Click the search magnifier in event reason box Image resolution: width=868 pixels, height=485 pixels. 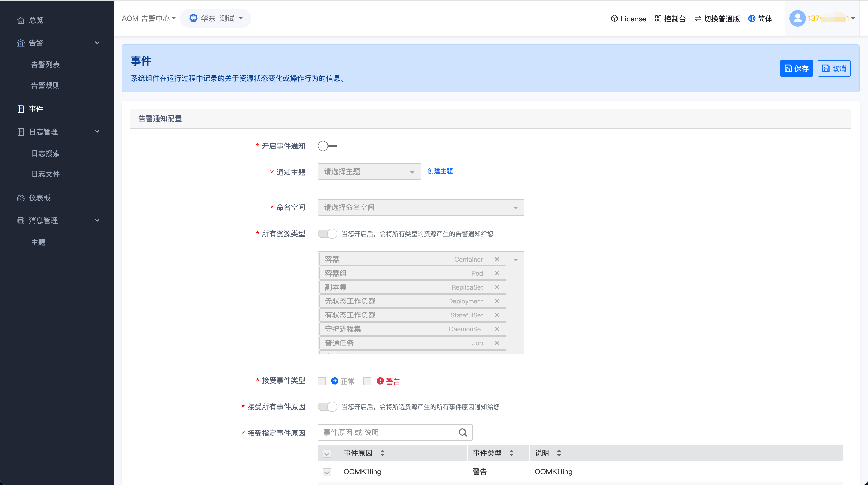(x=463, y=433)
